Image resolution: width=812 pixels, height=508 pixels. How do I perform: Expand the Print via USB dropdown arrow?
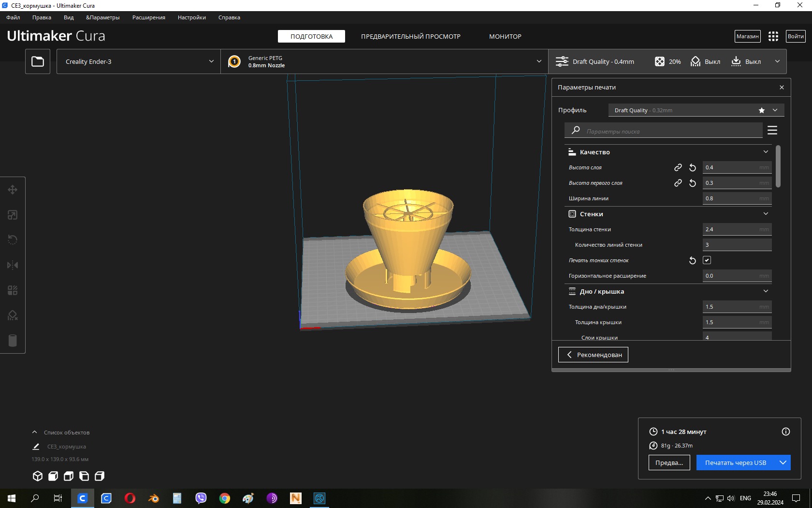pos(783,463)
